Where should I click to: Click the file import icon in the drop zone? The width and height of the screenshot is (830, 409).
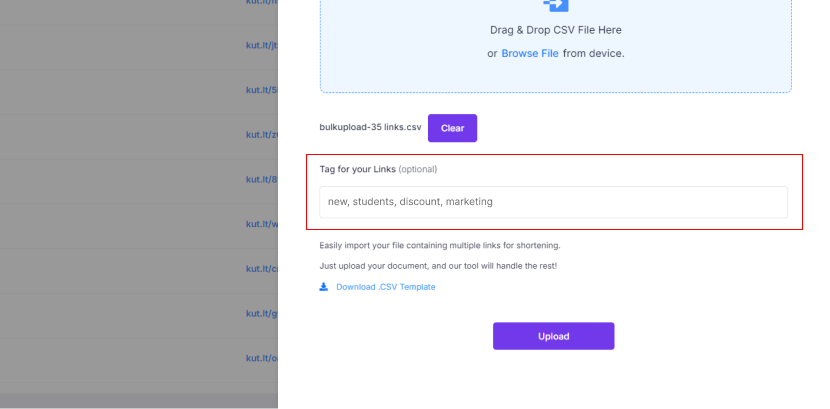pyautogui.click(x=556, y=5)
